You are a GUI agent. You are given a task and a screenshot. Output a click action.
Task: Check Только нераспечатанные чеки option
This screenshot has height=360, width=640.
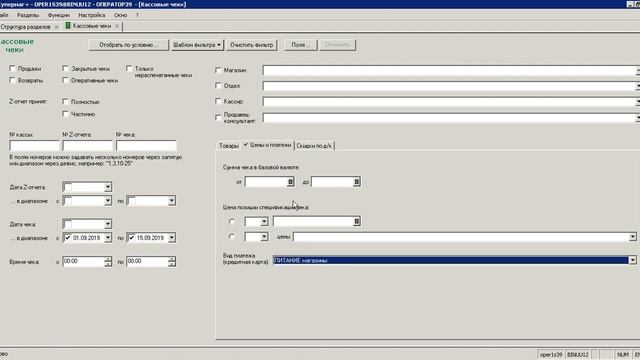pos(129,69)
